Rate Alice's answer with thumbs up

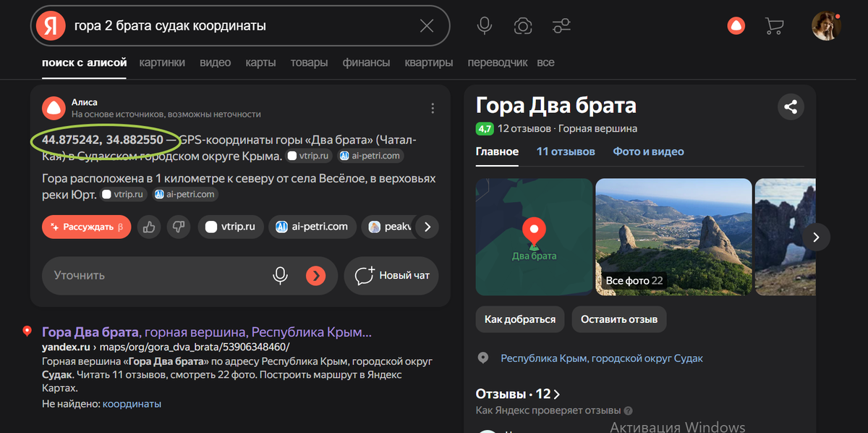click(149, 227)
